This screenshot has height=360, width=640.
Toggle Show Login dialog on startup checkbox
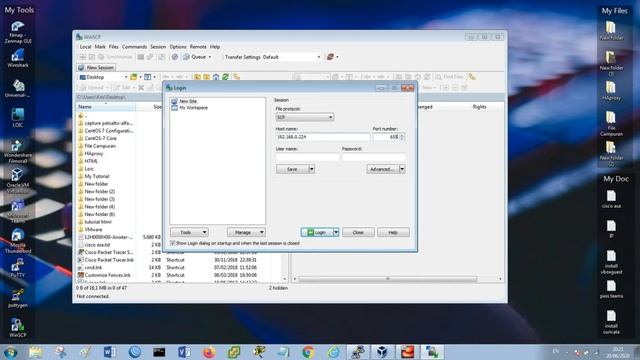tap(173, 243)
